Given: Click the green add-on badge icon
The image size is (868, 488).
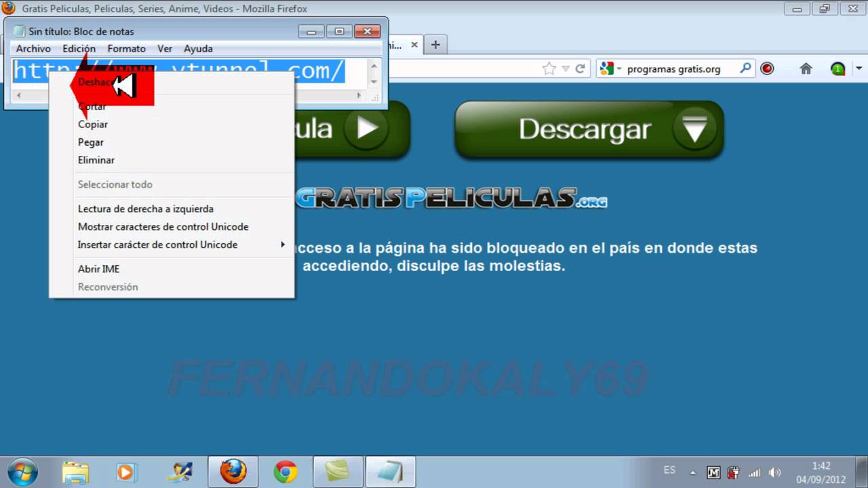Looking at the screenshot, I should (838, 68).
